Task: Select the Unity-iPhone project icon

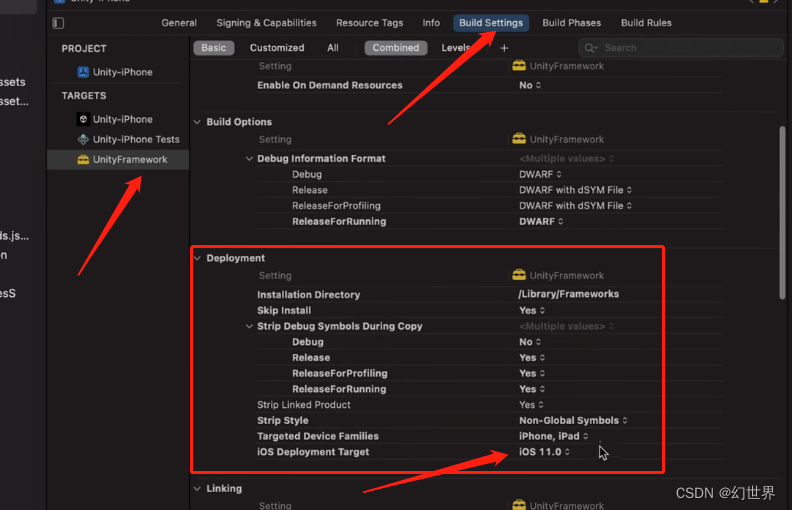Action: pos(83,72)
